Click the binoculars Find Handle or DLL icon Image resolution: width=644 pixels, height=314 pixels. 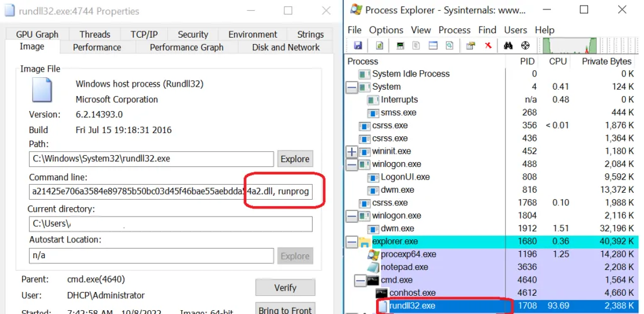[508, 45]
